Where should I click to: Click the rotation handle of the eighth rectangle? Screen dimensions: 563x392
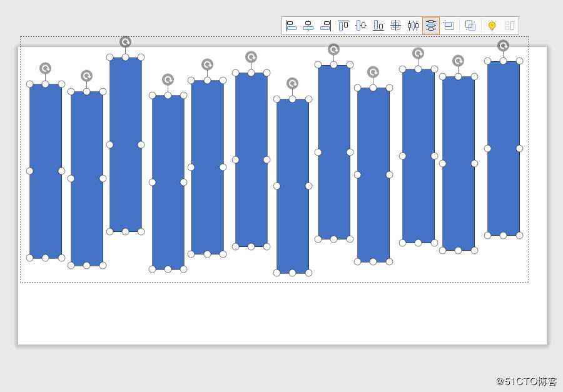333,49
